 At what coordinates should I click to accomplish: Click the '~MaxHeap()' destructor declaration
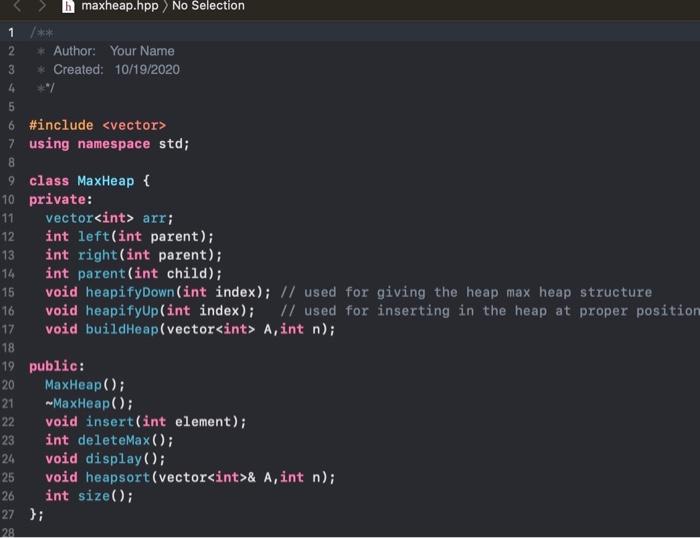pos(89,403)
